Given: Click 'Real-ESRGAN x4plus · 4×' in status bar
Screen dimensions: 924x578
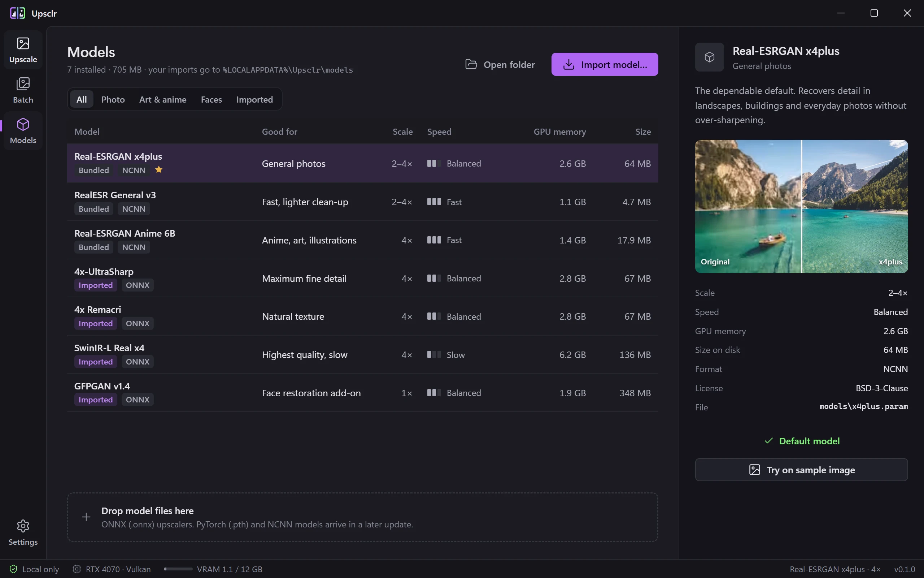Looking at the screenshot, I should [835, 569].
